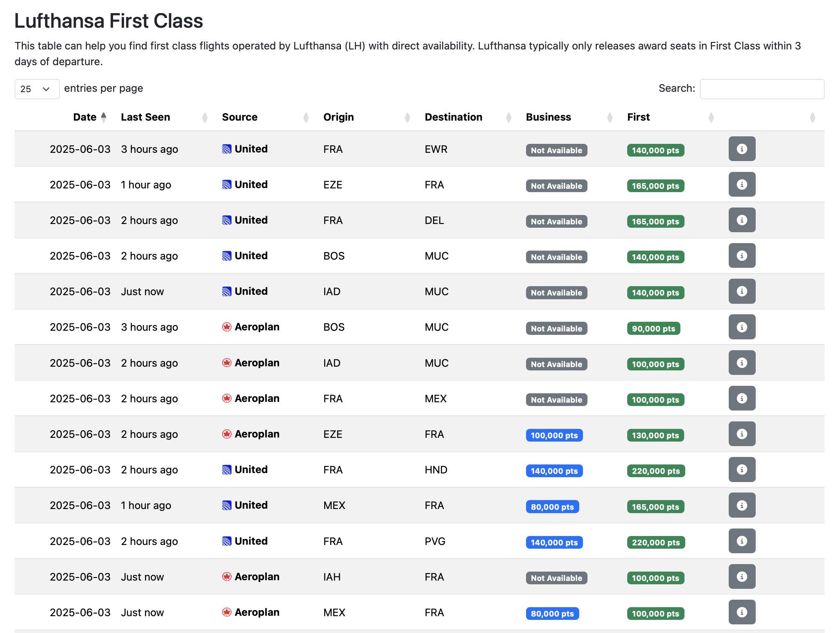Click the 90,000 pts First badge
The width and height of the screenshot is (840, 633).
pos(653,329)
